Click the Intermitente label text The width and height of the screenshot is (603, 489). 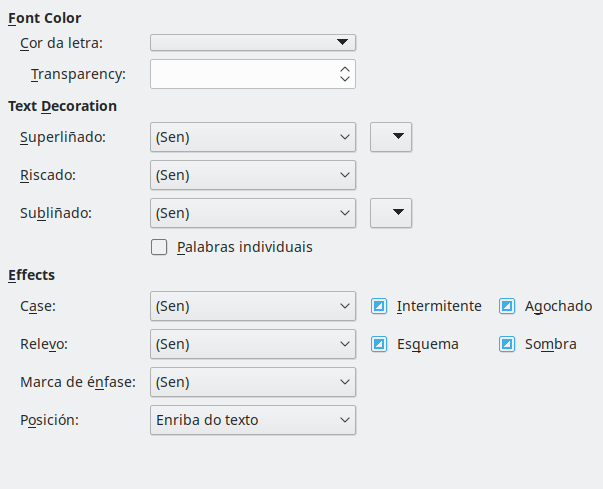pos(439,306)
